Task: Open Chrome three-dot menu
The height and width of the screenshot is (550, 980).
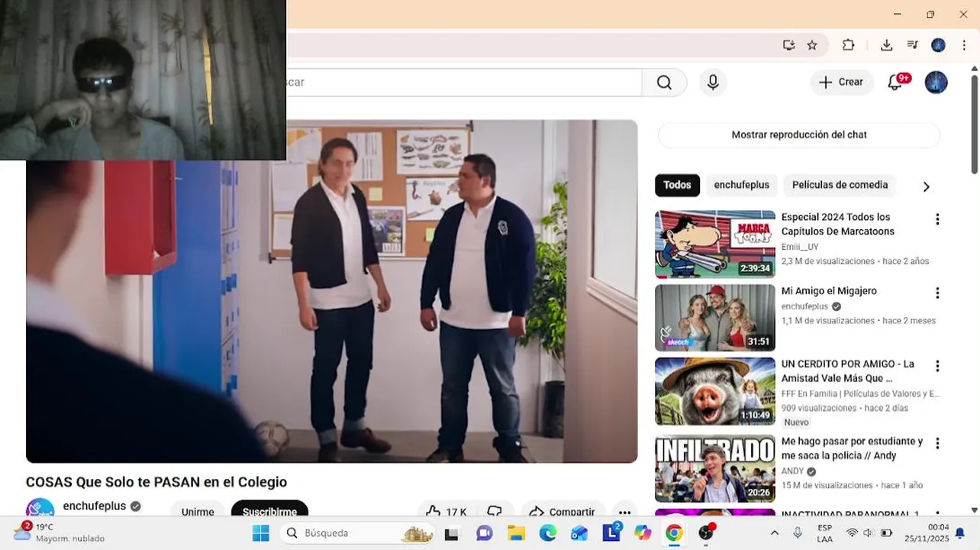Action: (x=964, y=45)
